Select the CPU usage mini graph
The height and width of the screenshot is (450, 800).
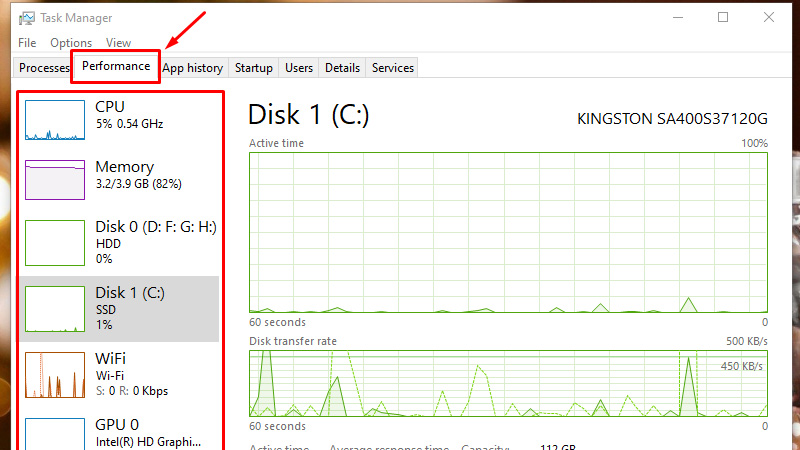56,119
